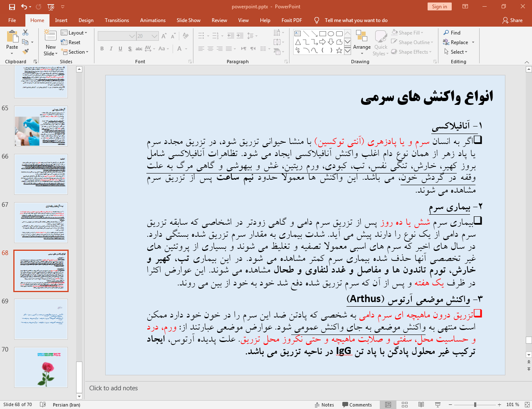This screenshot has width=532, height=409.
Task: Select the Oval shape in the gallery
Action: tap(331, 34)
